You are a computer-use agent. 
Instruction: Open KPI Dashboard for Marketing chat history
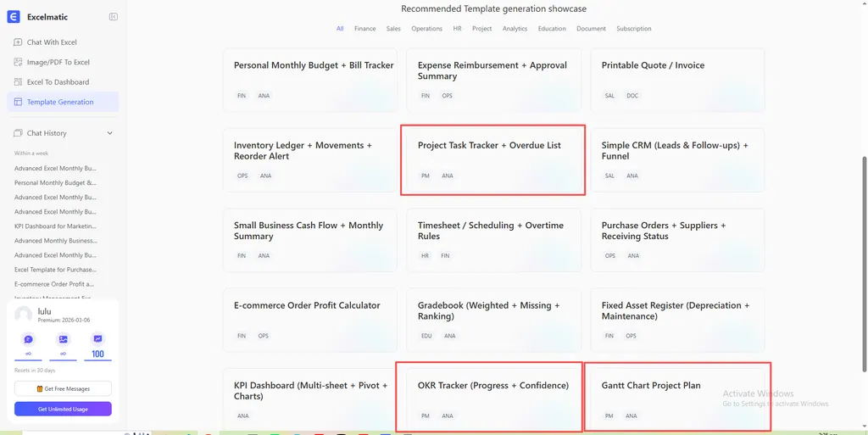[x=55, y=226]
